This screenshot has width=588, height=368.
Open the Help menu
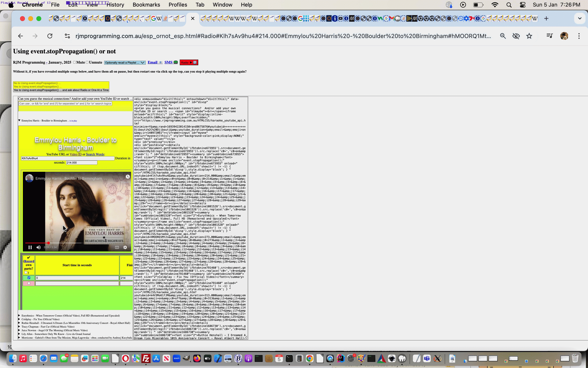point(246,5)
